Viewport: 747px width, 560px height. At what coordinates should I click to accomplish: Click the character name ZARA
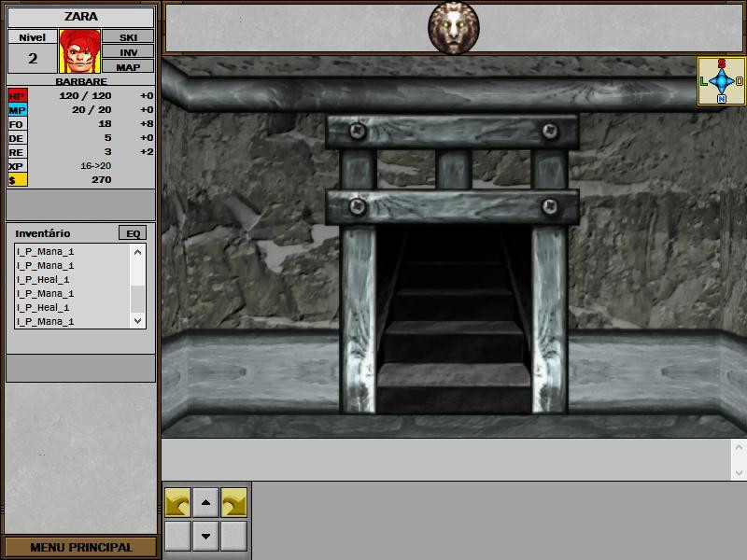coord(81,17)
